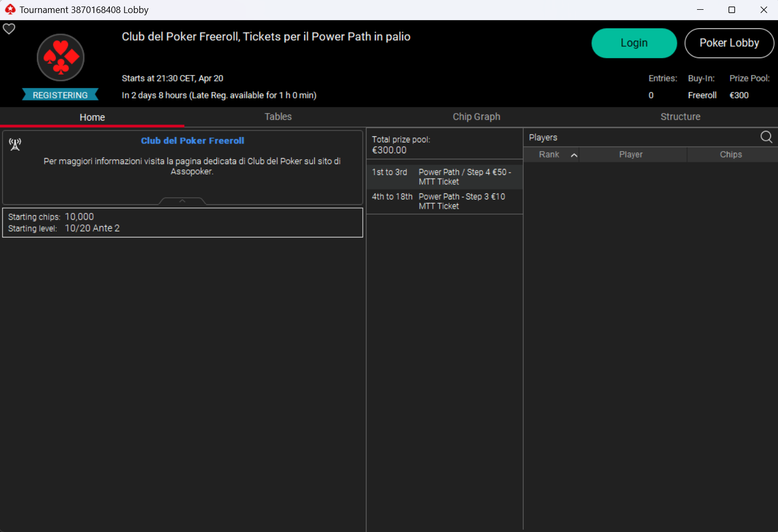Click the Freeroll buy-in value

(702, 95)
